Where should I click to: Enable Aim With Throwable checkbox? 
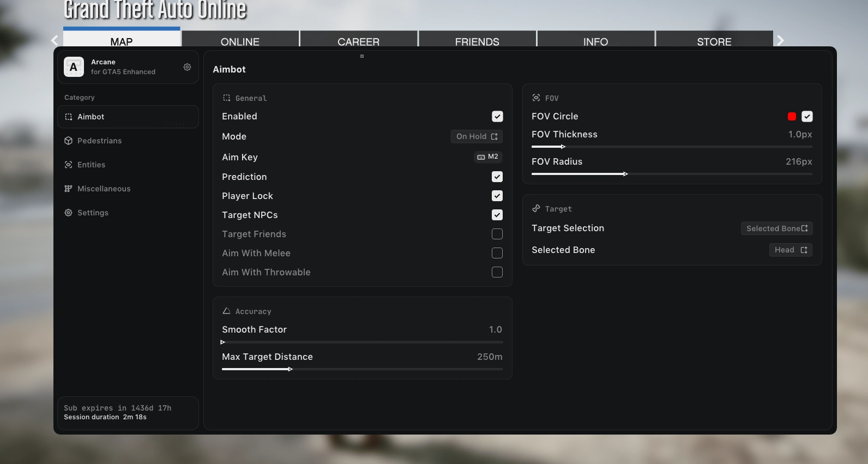(497, 272)
